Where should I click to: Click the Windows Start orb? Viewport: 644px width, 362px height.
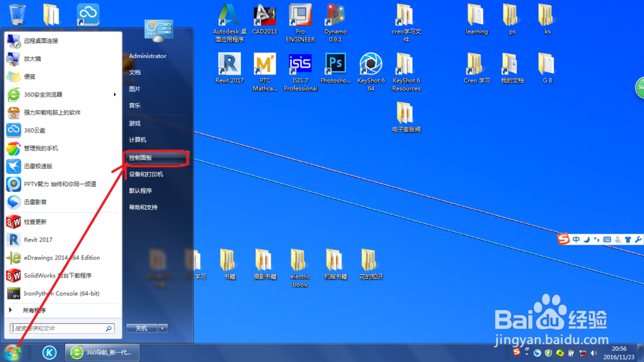12,352
